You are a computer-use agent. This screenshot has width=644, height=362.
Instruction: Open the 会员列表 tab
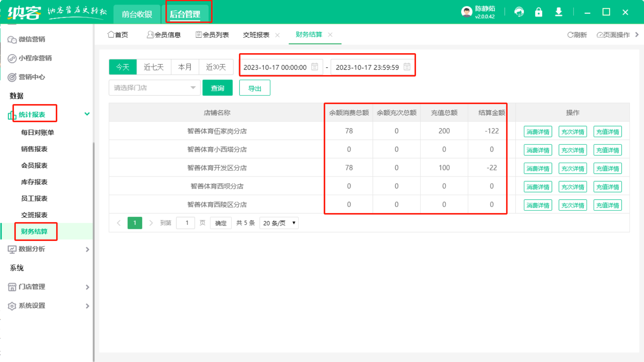pyautogui.click(x=212, y=35)
